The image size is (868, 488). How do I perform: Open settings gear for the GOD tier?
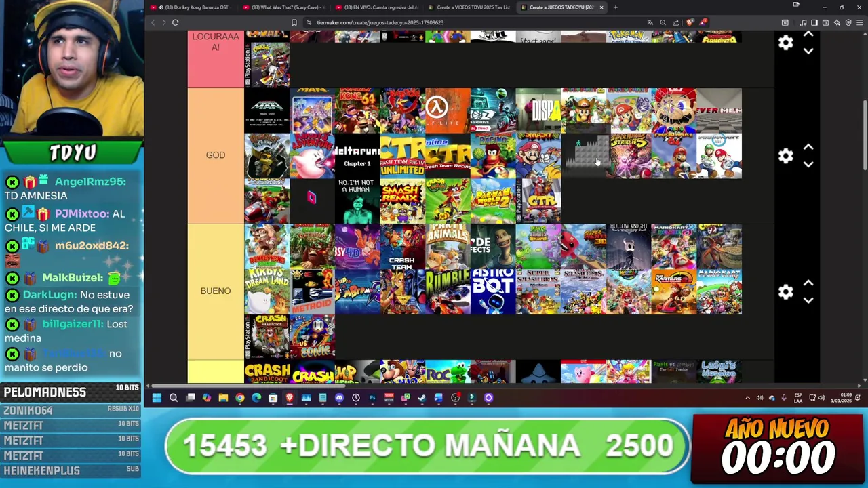785,156
